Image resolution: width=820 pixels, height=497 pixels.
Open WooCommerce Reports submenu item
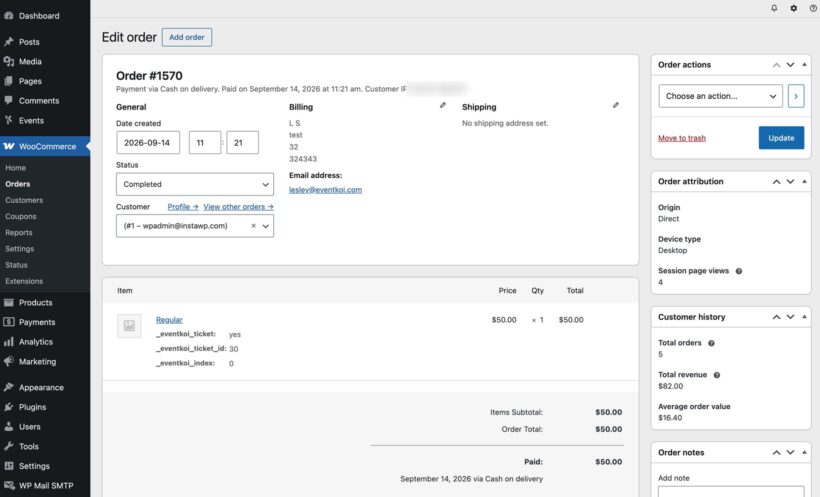tap(19, 233)
